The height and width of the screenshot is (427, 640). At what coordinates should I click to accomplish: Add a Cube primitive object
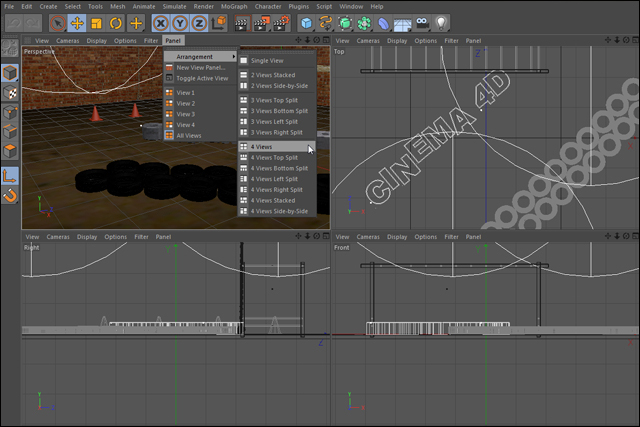[305, 22]
